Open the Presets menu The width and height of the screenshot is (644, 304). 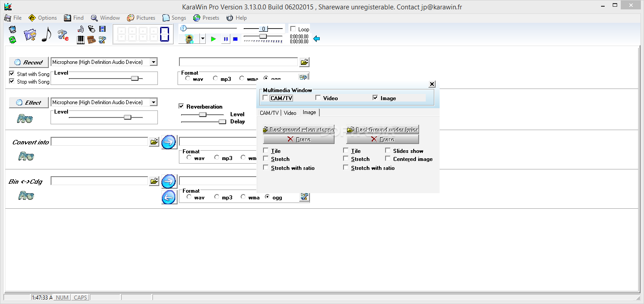coord(206,18)
